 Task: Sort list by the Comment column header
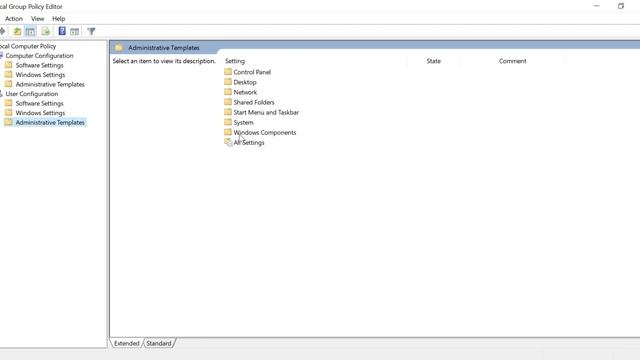click(x=513, y=61)
